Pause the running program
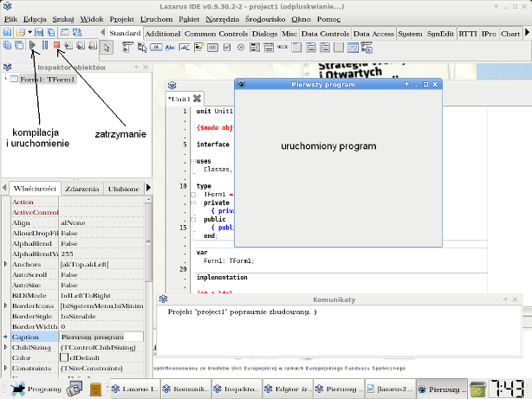The width and height of the screenshot is (532, 399). 45,45
